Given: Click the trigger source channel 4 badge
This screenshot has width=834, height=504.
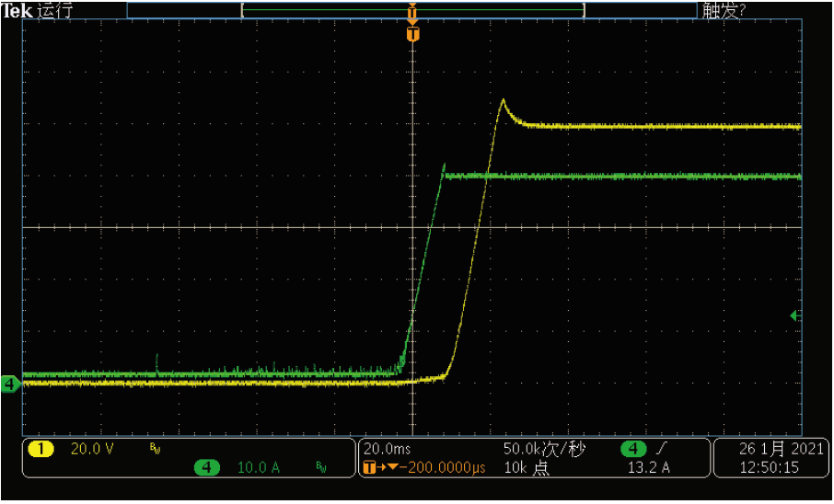Looking at the screenshot, I should pos(632,449).
